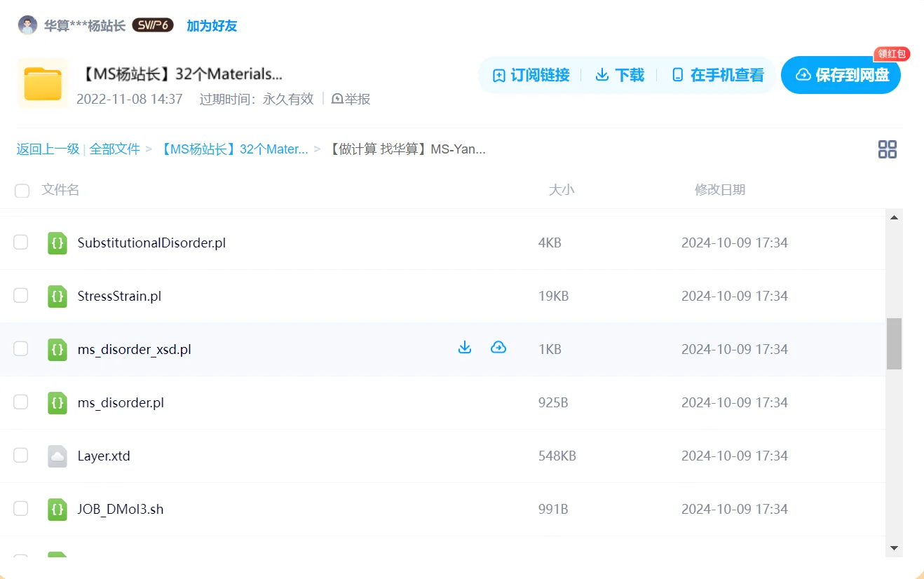The image size is (924, 579).
Task: Open file StressStrain.pl
Action: (x=119, y=296)
